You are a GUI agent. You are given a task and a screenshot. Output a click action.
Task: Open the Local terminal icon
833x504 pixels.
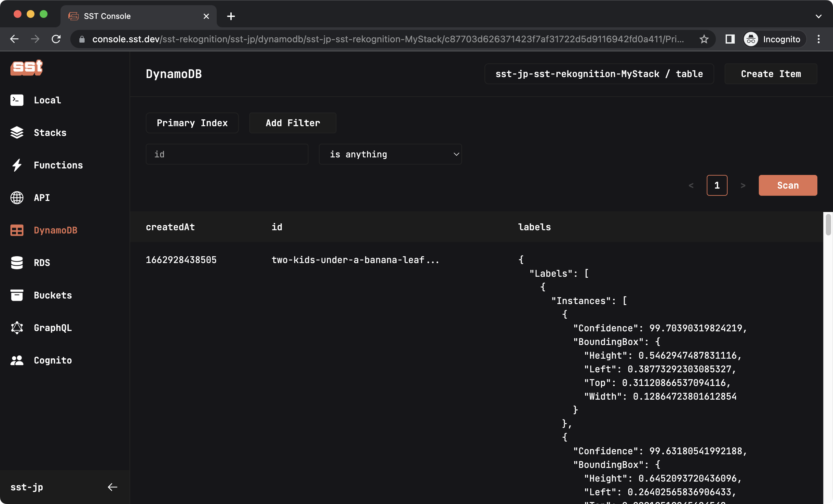[17, 100]
